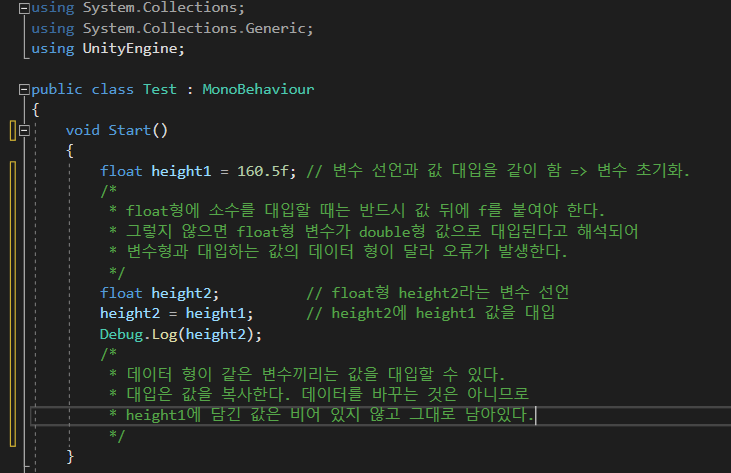Click the 'Start' method name
The height and width of the screenshot is (473, 731).
[130, 130]
